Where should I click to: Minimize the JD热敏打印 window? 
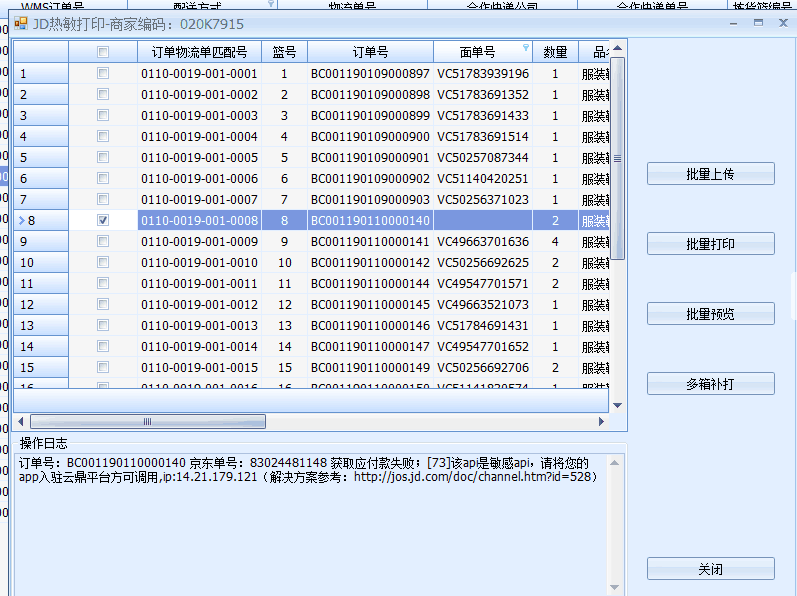pyautogui.click(x=733, y=23)
